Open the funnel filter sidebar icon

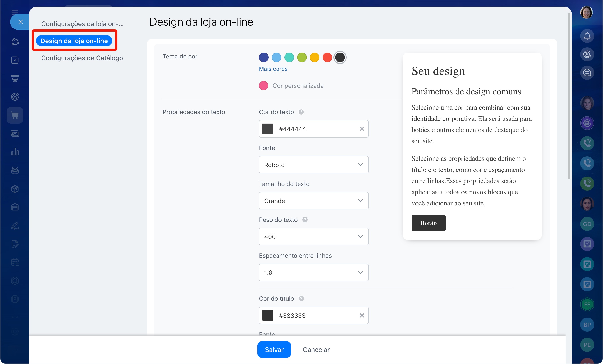(x=15, y=78)
